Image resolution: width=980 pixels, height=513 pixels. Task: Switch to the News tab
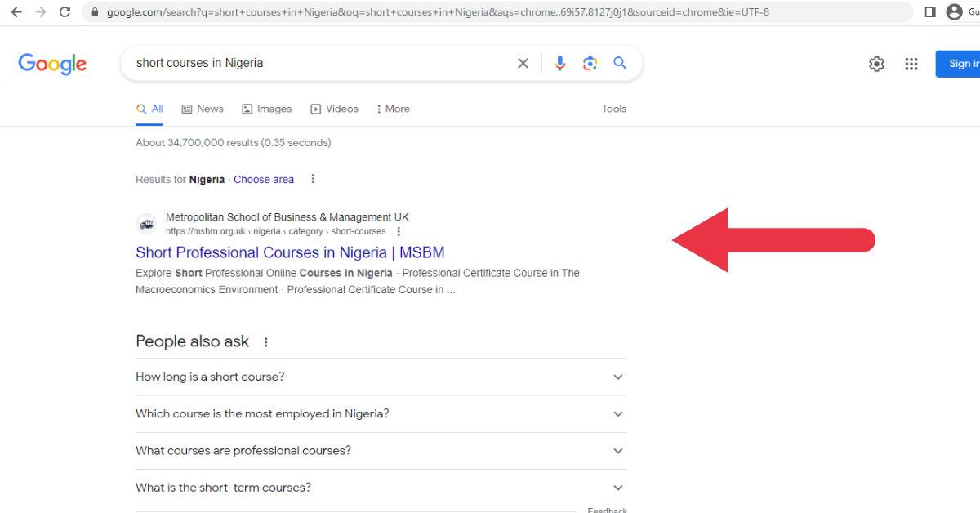(203, 109)
